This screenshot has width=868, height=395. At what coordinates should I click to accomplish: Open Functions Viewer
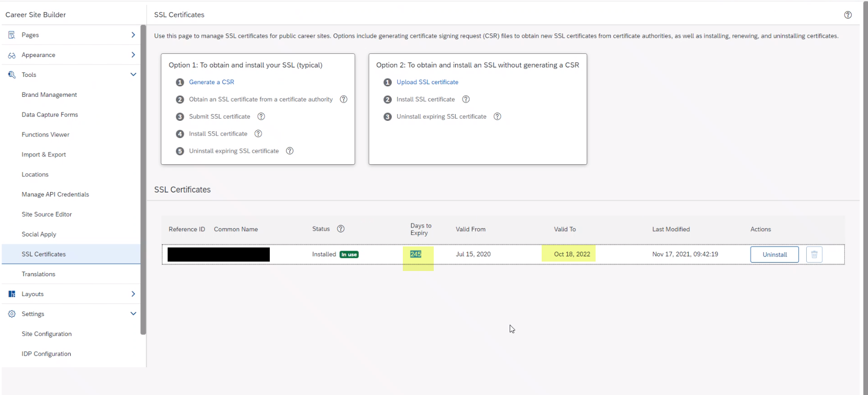pos(46,134)
